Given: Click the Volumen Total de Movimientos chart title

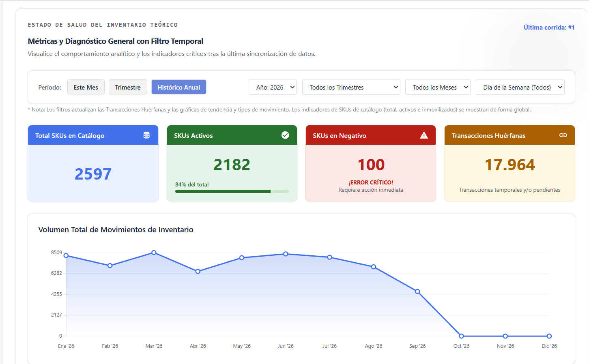Looking at the screenshot, I should [116, 229].
